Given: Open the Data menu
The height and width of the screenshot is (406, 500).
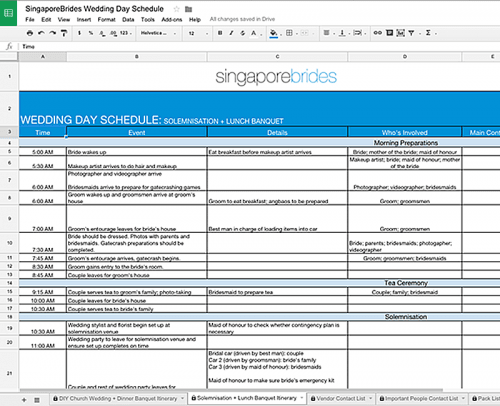Looking at the screenshot, I should point(128,20).
